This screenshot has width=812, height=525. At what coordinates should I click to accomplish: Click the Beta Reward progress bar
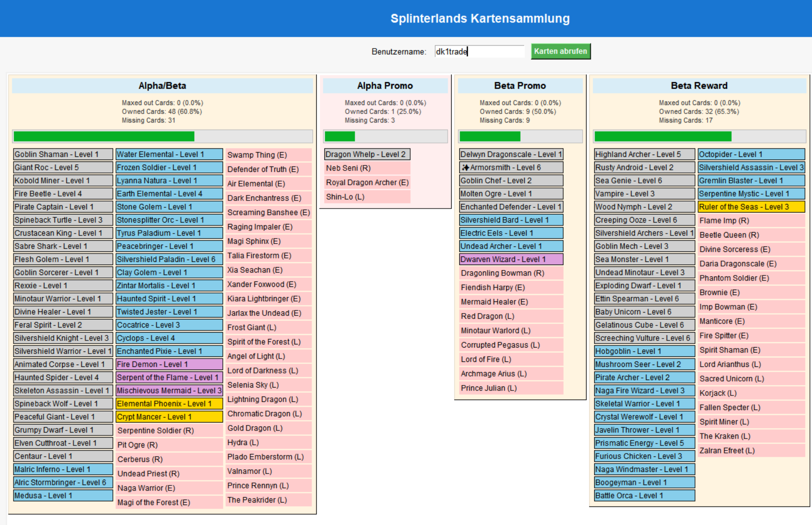pyautogui.click(x=699, y=136)
